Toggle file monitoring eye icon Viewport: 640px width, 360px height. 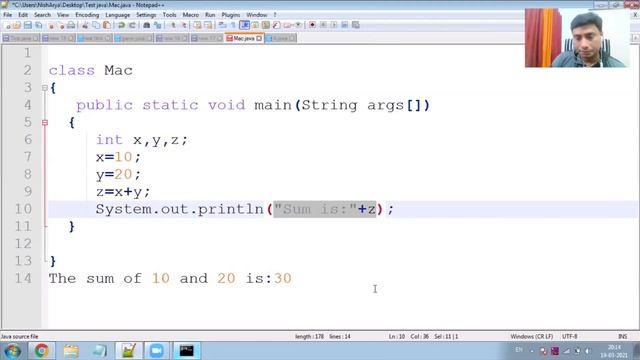298,25
